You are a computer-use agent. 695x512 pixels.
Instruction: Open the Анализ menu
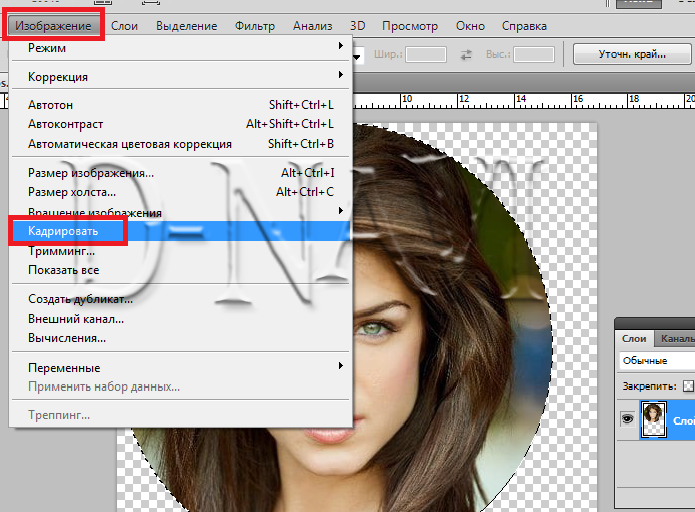tap(312, 26)
